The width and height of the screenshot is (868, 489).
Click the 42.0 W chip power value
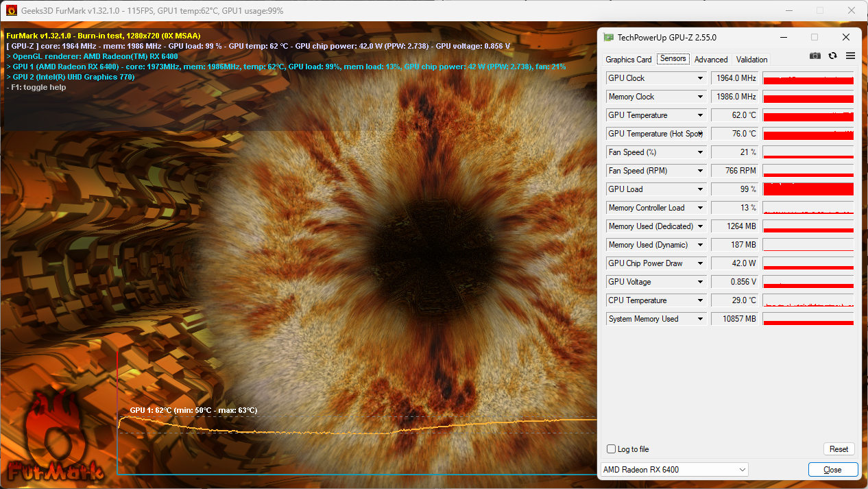click(735, 263)
